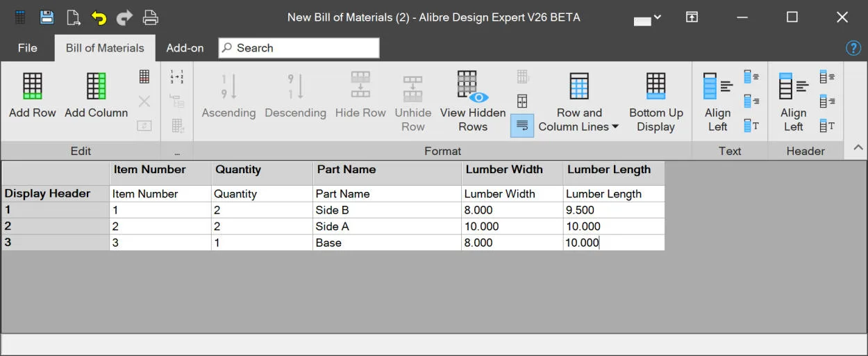
Task: Select row header 1
Action: tap(55, 210)
